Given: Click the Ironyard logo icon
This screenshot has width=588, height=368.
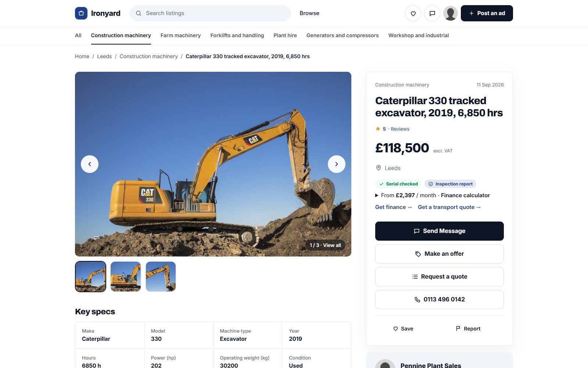Looking at the screenshot, I should 81,13.
